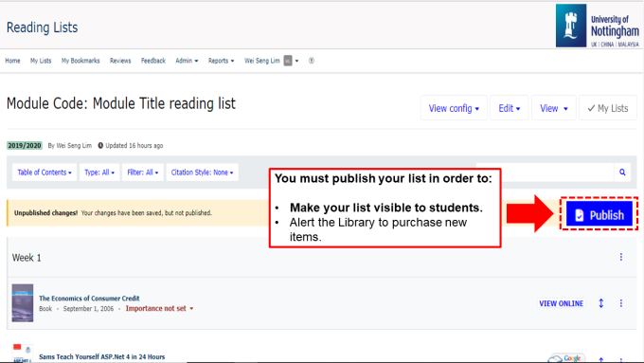This screenshot has width=644, height=363.
Task: Expand the Edit dropdown
Action: [x=510, y=108]
